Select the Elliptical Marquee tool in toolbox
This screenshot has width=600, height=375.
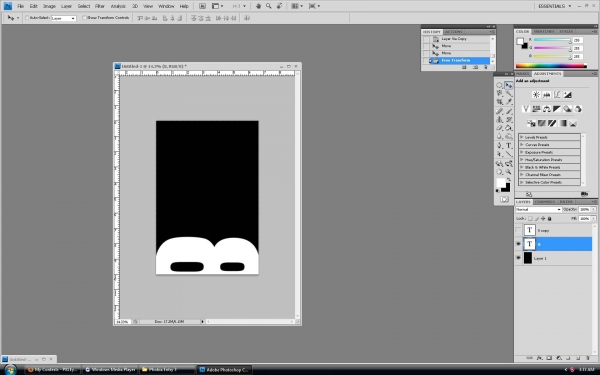coord(499,85)
